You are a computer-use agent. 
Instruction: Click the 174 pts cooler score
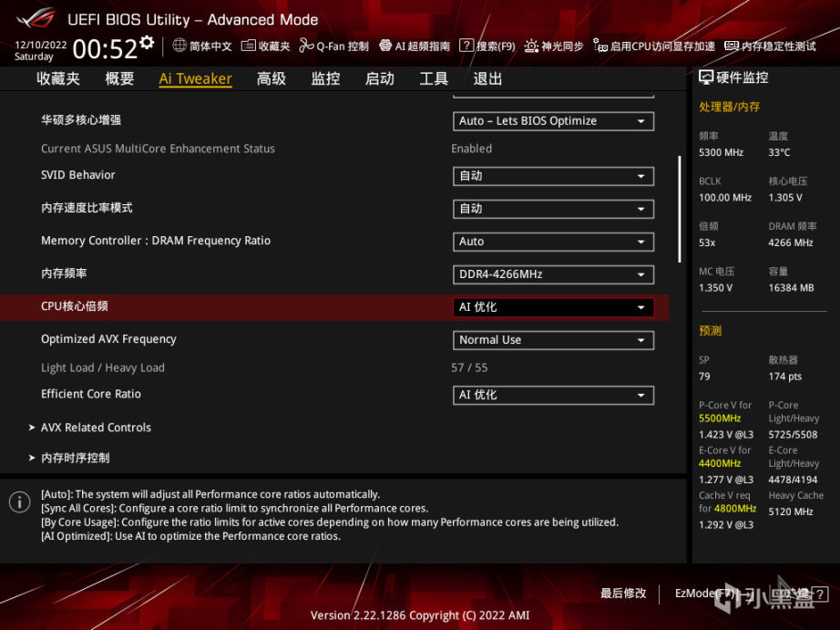point(784,377)
